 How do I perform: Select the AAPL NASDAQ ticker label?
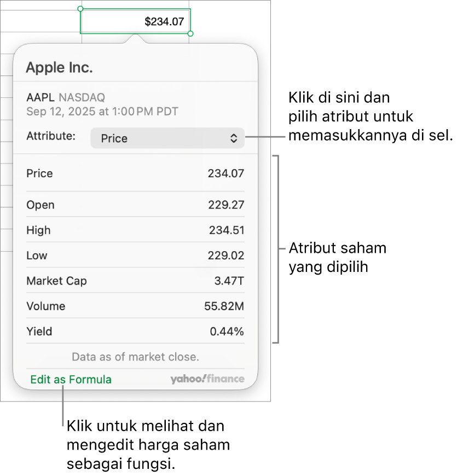pos(66,97)
